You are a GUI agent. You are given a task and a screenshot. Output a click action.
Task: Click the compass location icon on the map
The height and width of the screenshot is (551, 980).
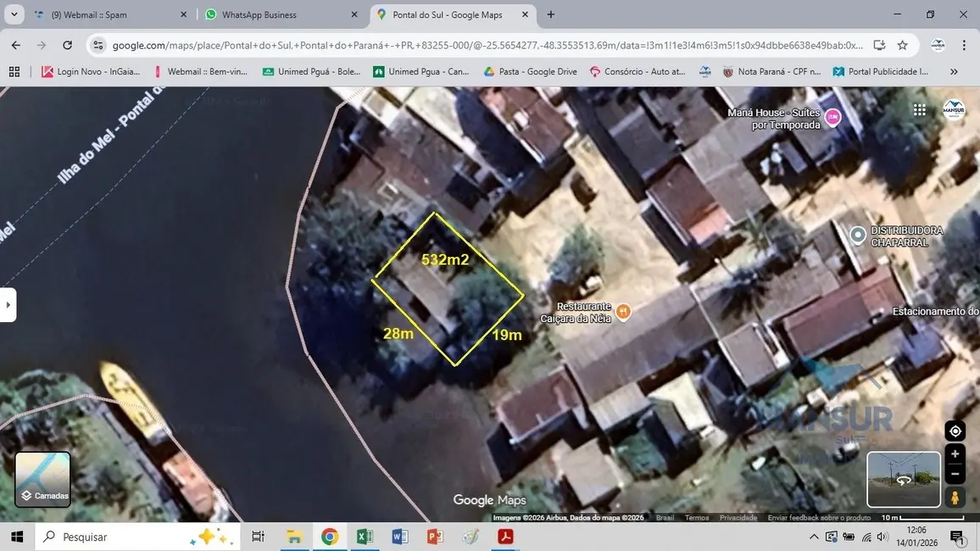pyautogui.click(x=955, y=431)
